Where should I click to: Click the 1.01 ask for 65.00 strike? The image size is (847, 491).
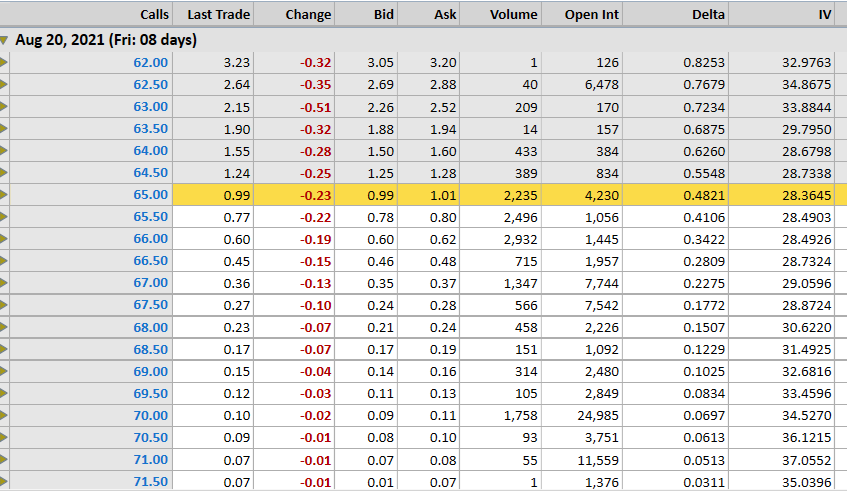pyautogui.click(x=443, y=196)
